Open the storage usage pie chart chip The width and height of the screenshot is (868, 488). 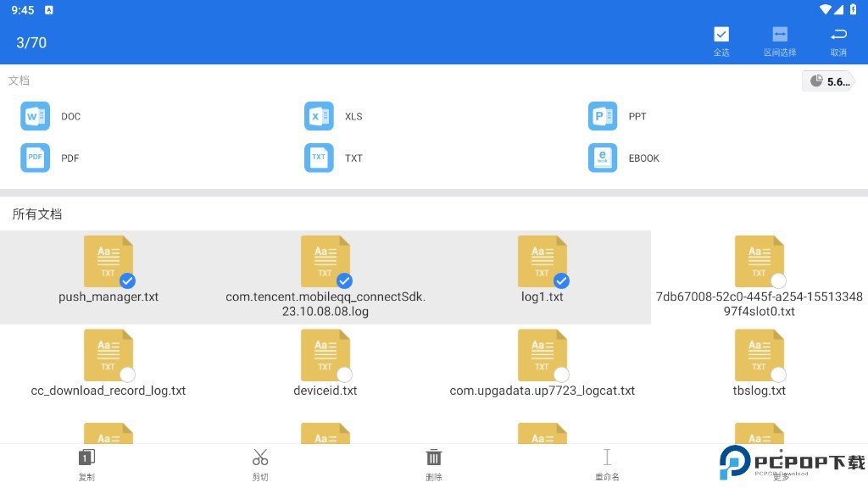click(x=827, y=81)
